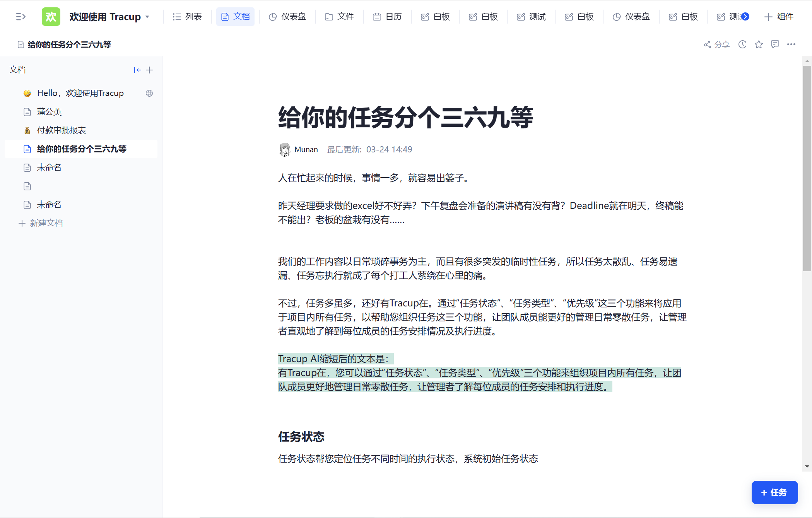
Task: Expand the 欢迎使用 Tracup project dropdown
Action: click(147, 17)
